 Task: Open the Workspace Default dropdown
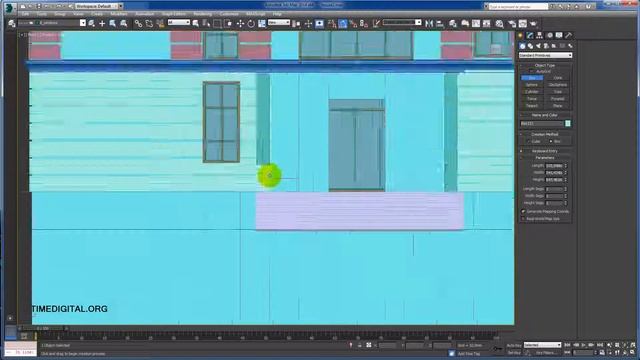click(99, 6)
